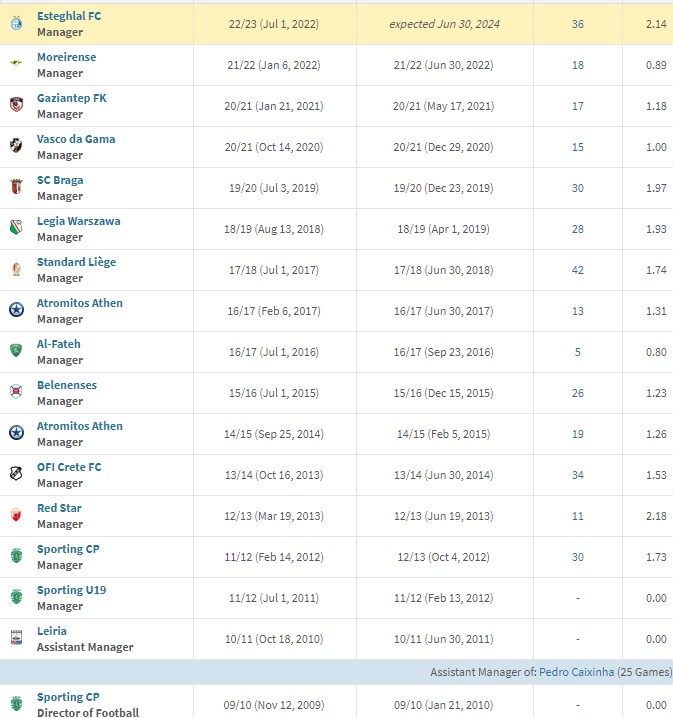Click Moreirense matches count 18
This screenshot has width=673, height=718.
click(x=578, y=65)
